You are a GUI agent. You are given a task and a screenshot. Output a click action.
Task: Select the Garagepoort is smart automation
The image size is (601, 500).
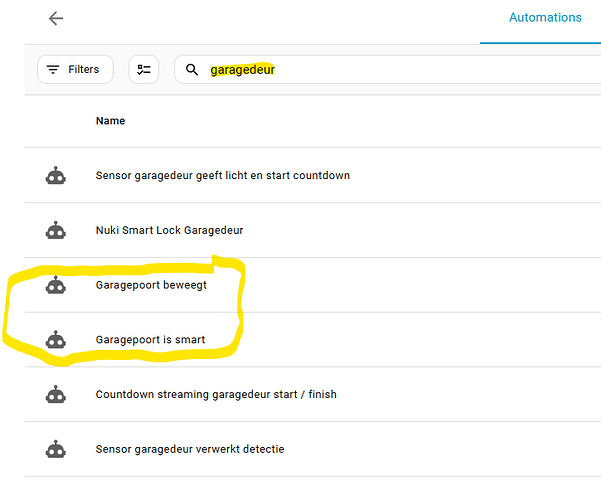pos(150,340)
